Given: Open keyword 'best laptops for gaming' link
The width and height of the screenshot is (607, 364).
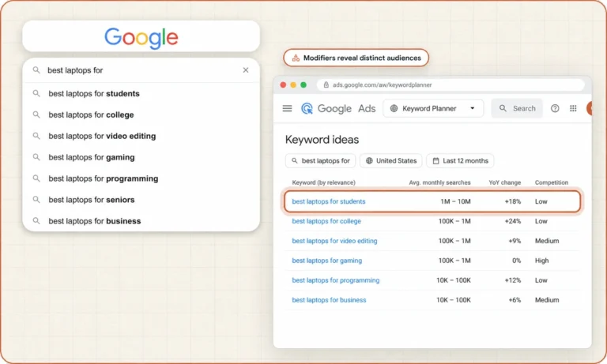Looking at the screenshot, I should (x=327, y=261).
